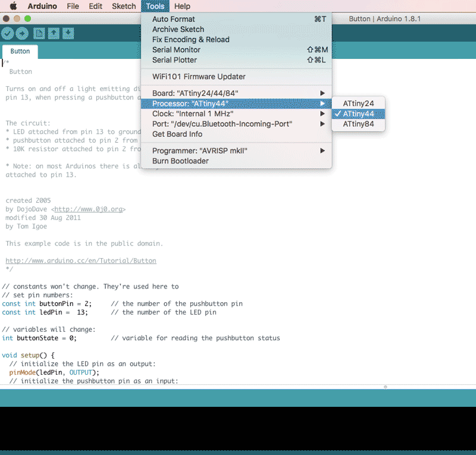Click the Open sketch up-arrow icon
The image size is (476, 455).
(x=54, y=33)
